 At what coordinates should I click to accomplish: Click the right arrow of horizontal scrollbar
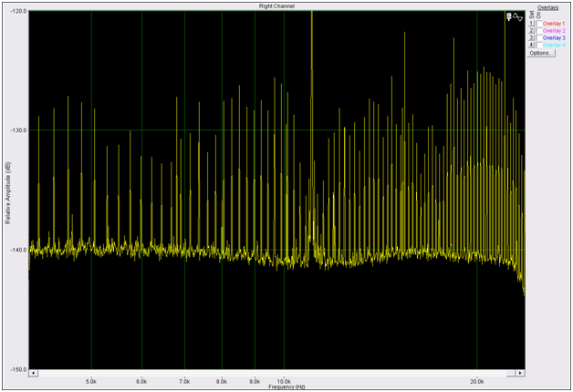tap(520, 373)
